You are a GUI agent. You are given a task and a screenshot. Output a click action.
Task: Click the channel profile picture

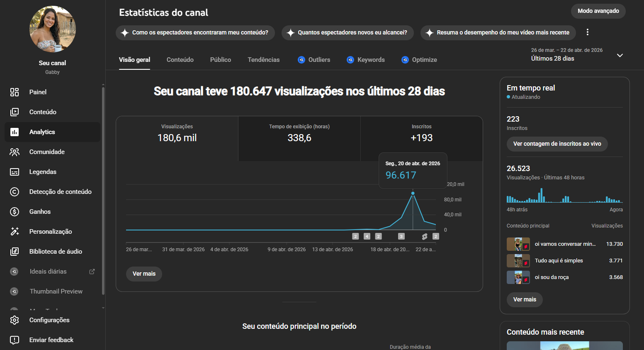[53, 29]
